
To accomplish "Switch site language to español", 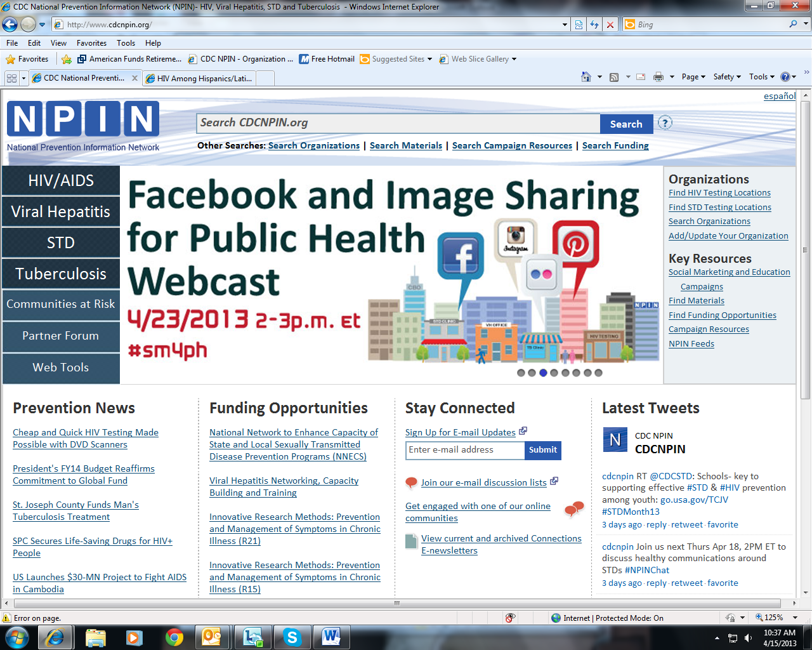I will tap(780, 96).
